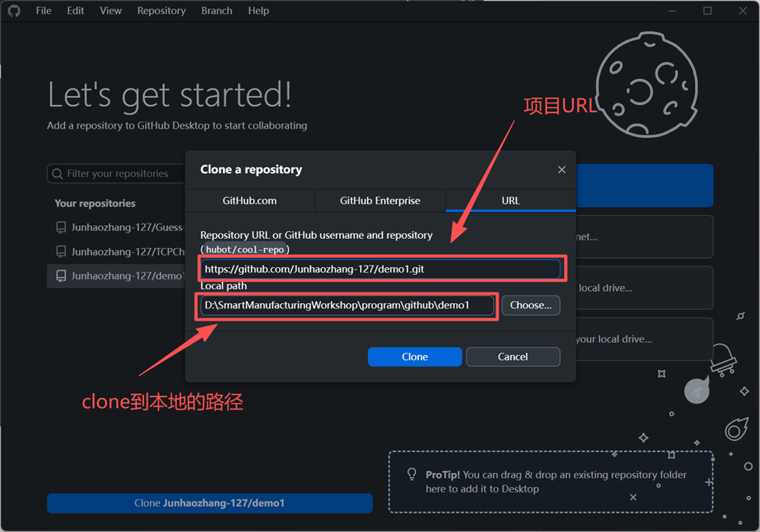Image resolution: width=760 pixels, height=532 pixels.
Task: Switch to the GitHub.com tab
Action: [x=250, y=201]
